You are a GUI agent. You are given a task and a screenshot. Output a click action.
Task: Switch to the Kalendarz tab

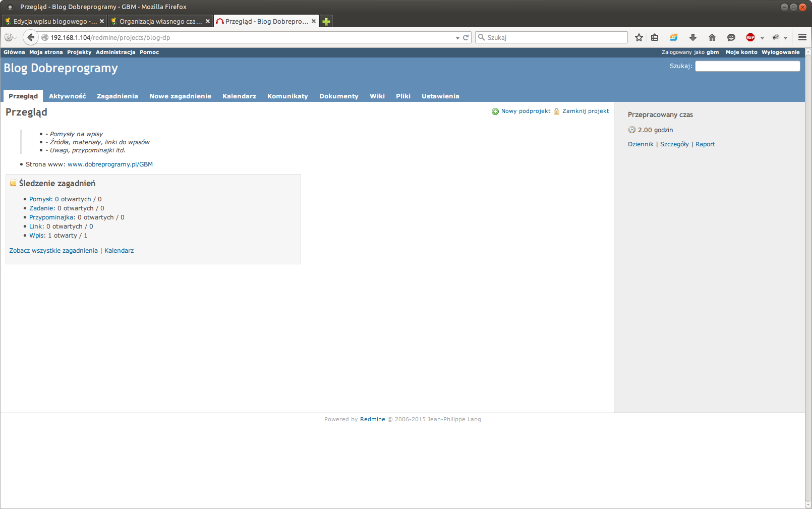(239, 96)
